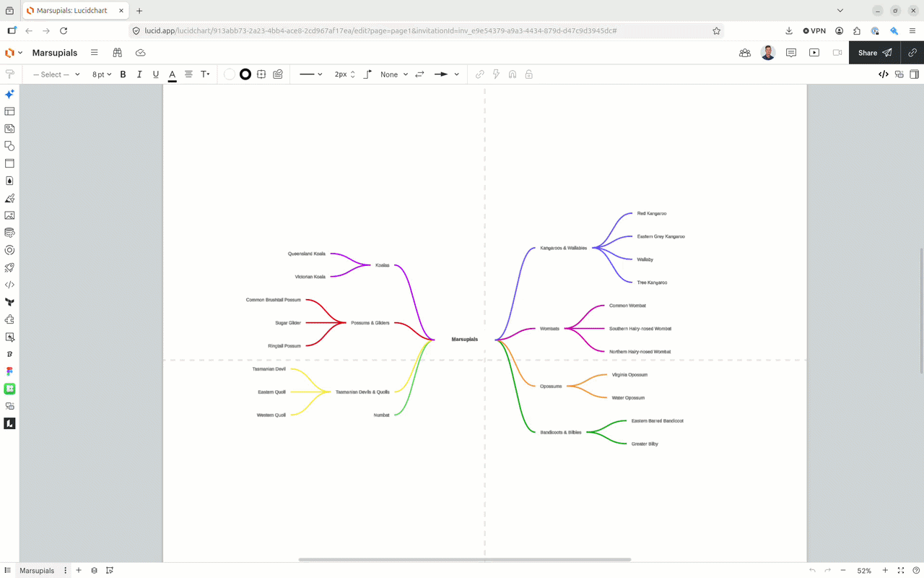The width and height of the screenshot is (924, 578).
Task: Open the code embed panel in sidebar
Action: point(10,285)
